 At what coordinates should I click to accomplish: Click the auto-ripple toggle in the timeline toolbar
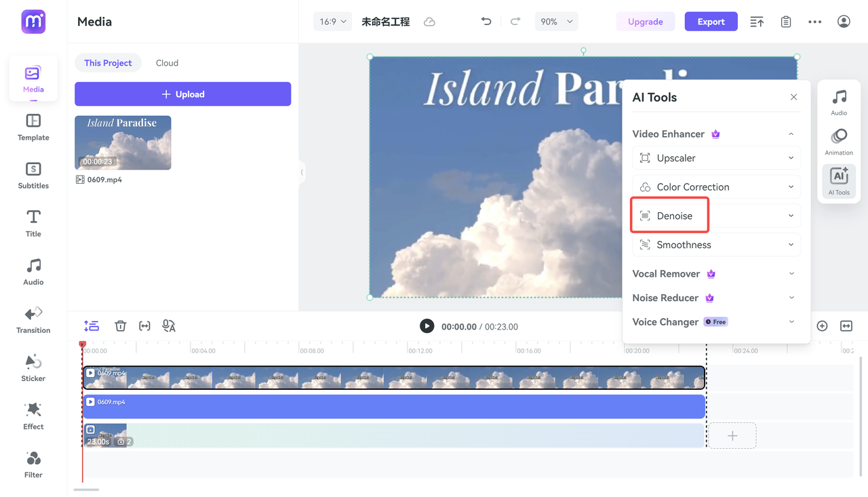[x=92, y=325]
